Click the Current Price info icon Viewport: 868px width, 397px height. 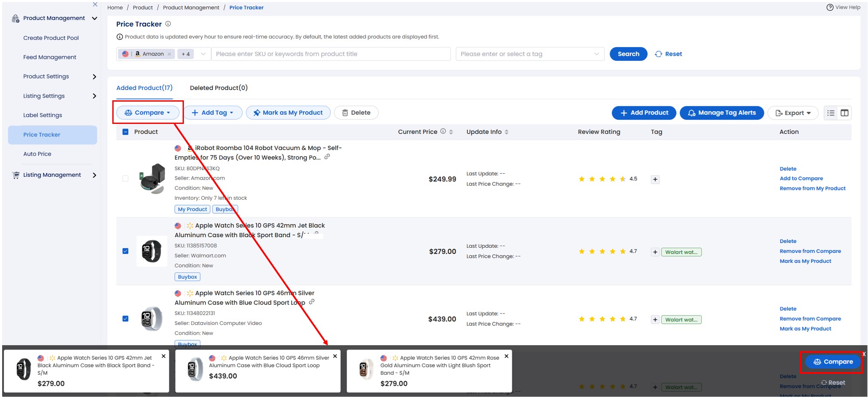[443, 132]
